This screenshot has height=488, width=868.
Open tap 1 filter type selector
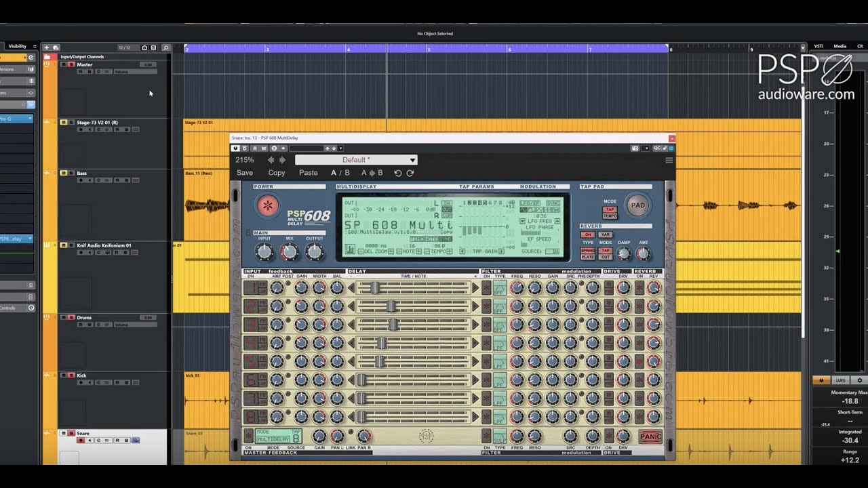click(x=500, y=288)
